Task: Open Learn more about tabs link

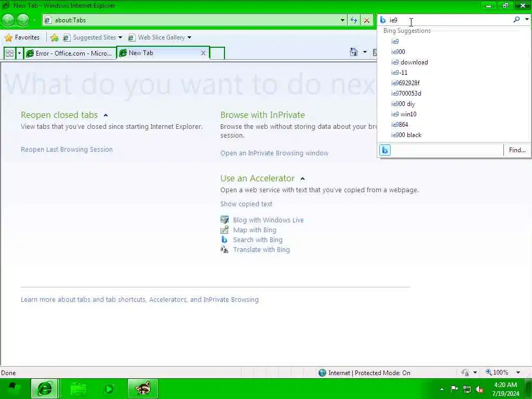Action: (139, 300)
